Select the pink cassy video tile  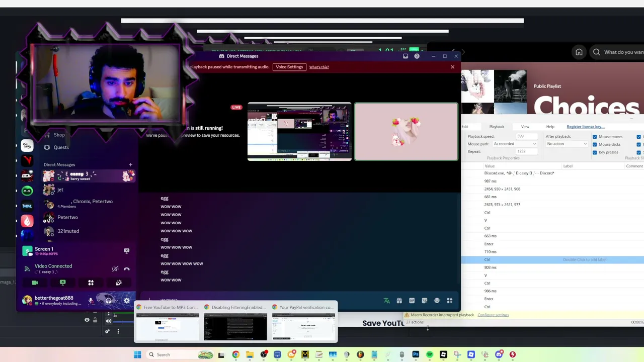click(407, 132)
